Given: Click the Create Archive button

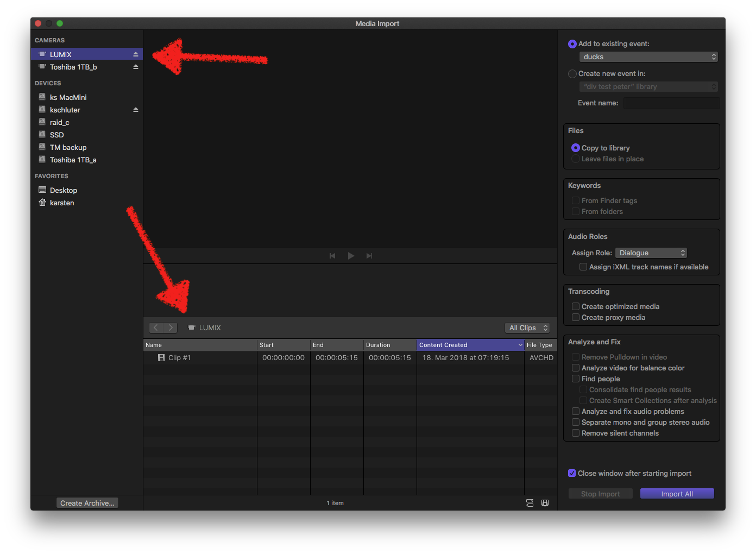Looking at the screenshot, I should pyautogui.click(x=87, y=503).
